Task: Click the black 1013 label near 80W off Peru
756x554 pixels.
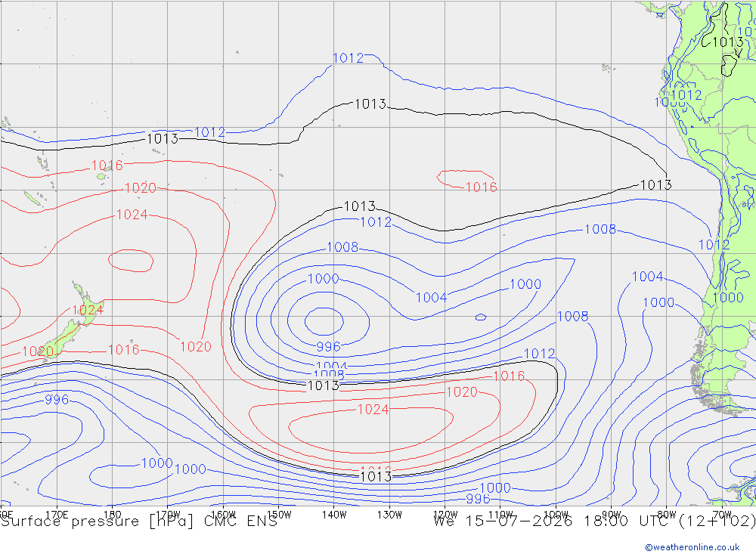Action: click(655, 184)
